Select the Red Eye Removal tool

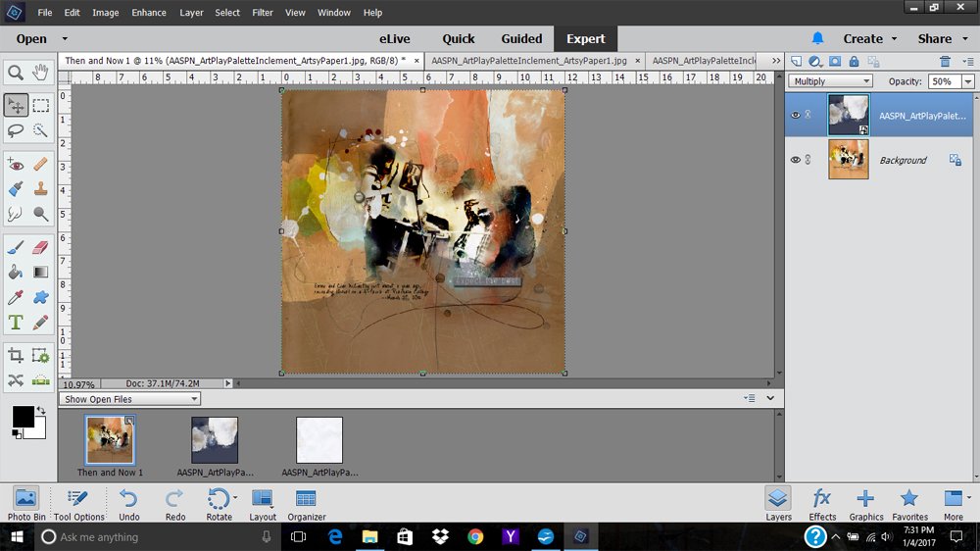16,165
